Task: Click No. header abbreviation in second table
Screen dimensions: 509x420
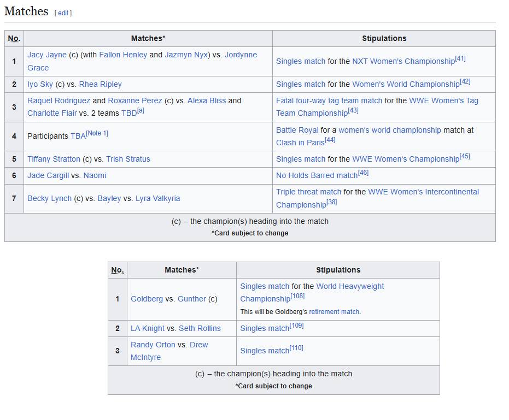Action: pos(117,270)
